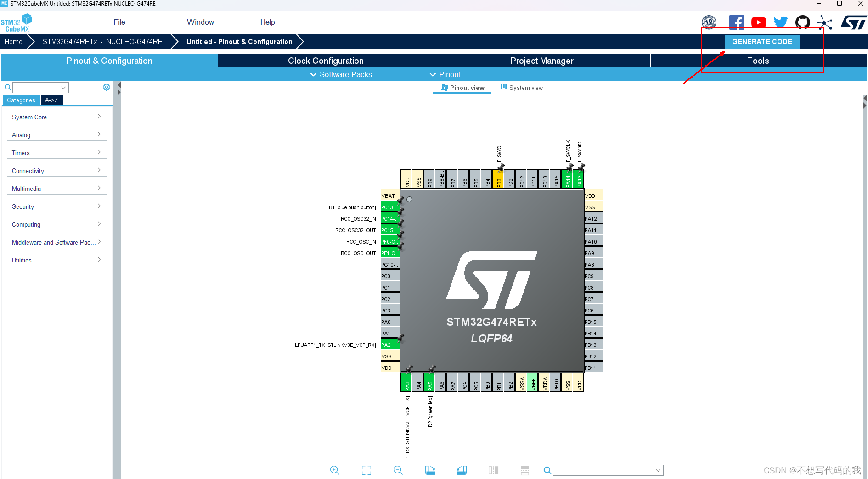The width and height of the screenshot is (868, 479).
Task: Open the Help menu
Action: (268, 22)
